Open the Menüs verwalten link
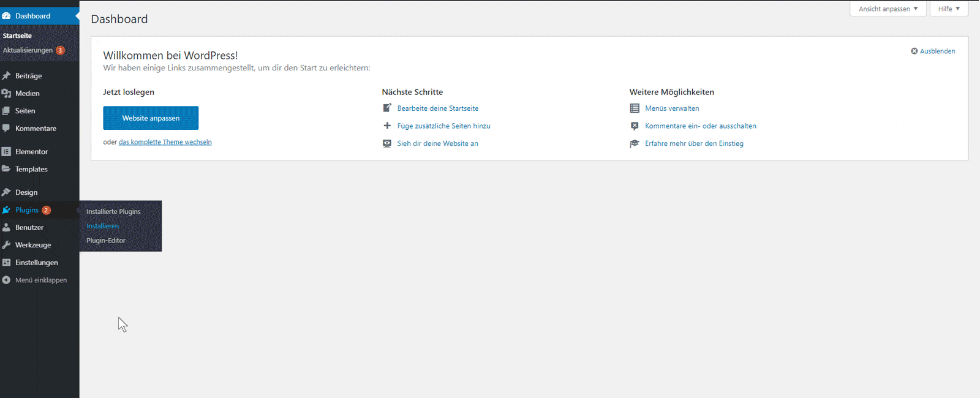This screenshot has width=980, height=398. click(672, 108)
